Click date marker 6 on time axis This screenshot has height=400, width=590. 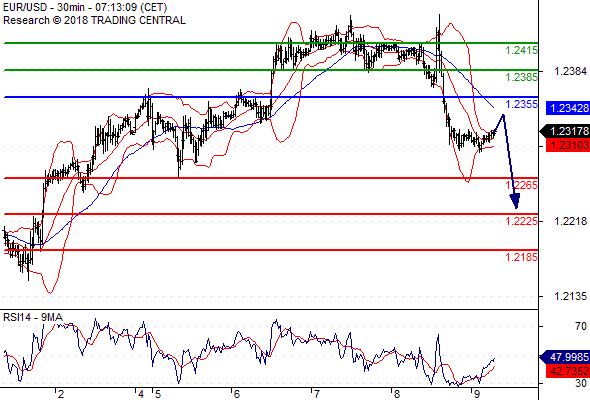pos(236,394)
